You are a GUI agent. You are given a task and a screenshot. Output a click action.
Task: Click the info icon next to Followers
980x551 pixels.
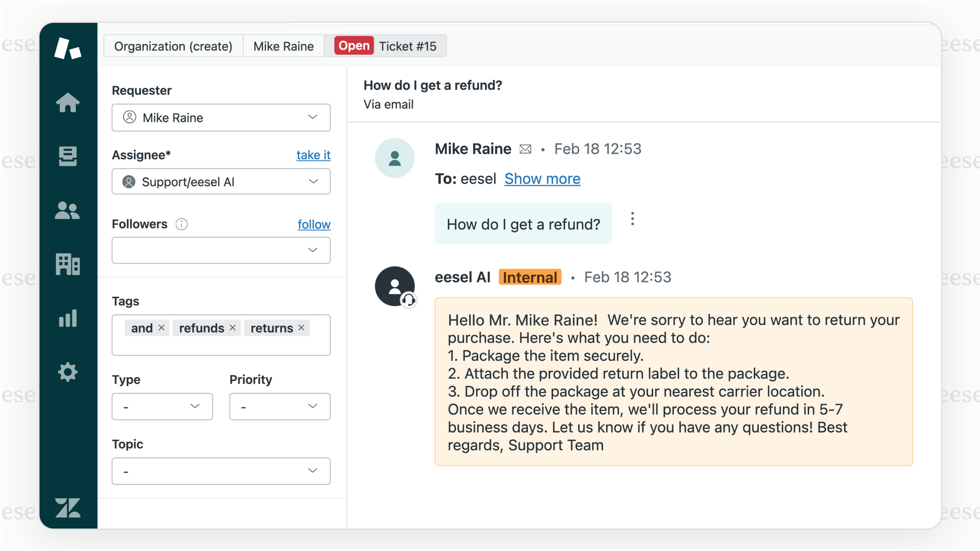coord(181,224)
